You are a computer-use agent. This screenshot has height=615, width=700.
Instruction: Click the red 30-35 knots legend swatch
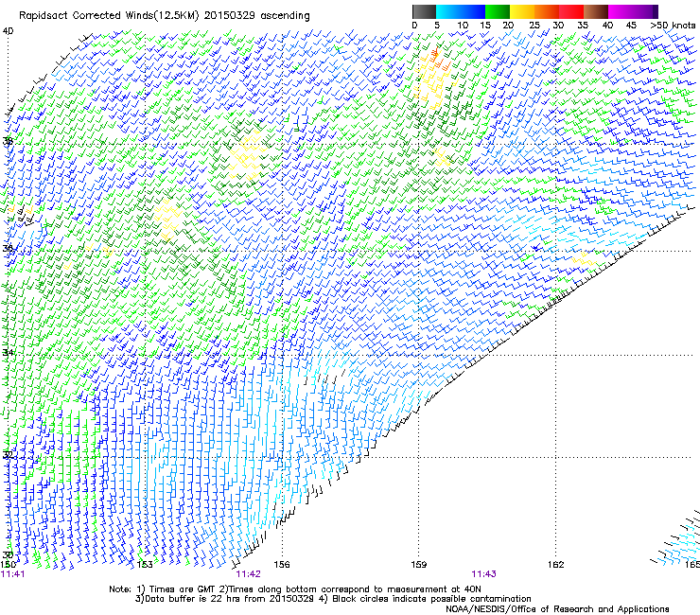tap(571, 11)
